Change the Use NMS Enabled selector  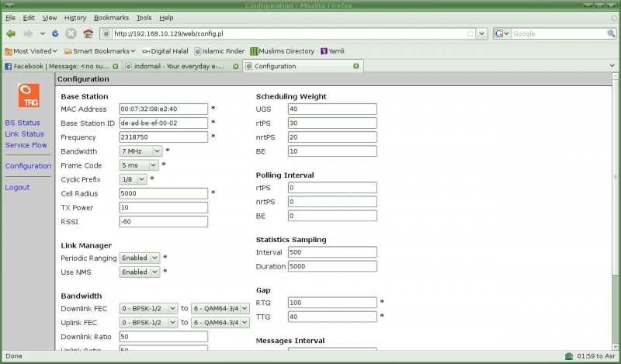[140, 272]
